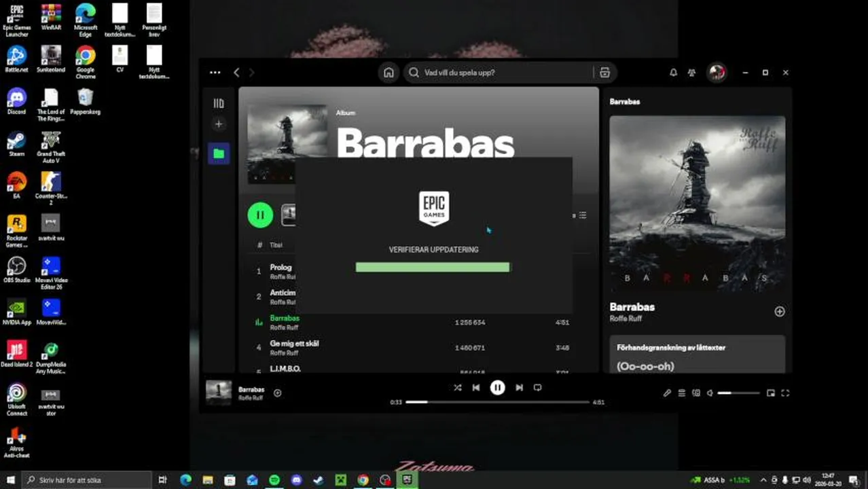868x489 pixels.
Task: Skip to the previous track
Action: coord(476,387)
